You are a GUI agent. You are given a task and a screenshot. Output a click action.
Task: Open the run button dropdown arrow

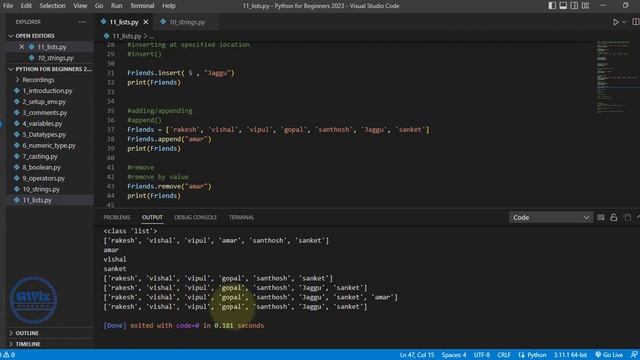[624, 22]
